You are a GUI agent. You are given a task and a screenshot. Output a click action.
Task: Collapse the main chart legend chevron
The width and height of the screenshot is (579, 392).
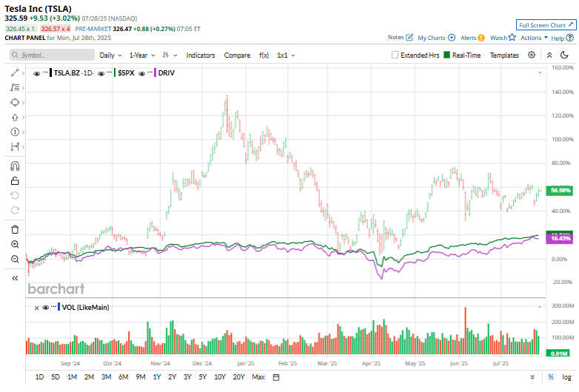[x=540, y=72]
